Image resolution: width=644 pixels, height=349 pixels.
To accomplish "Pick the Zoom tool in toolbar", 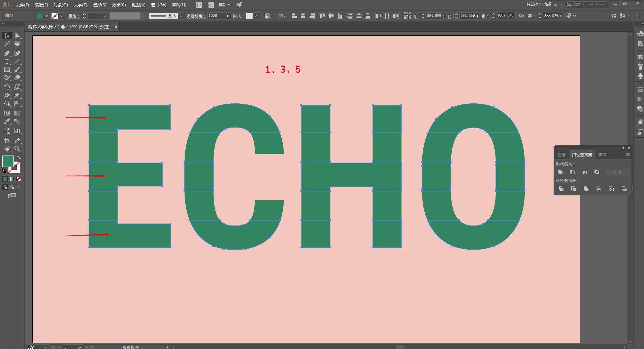I will 17,149.
